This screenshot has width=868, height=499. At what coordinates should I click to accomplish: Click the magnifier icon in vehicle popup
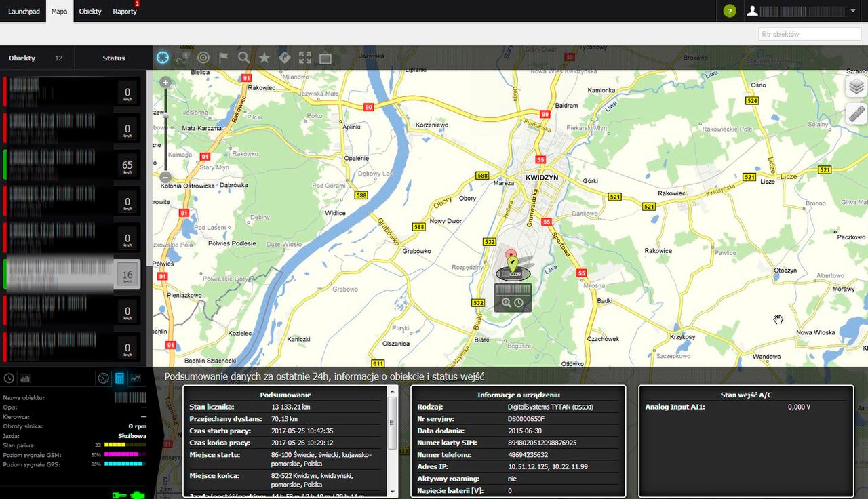pos(507,302)
